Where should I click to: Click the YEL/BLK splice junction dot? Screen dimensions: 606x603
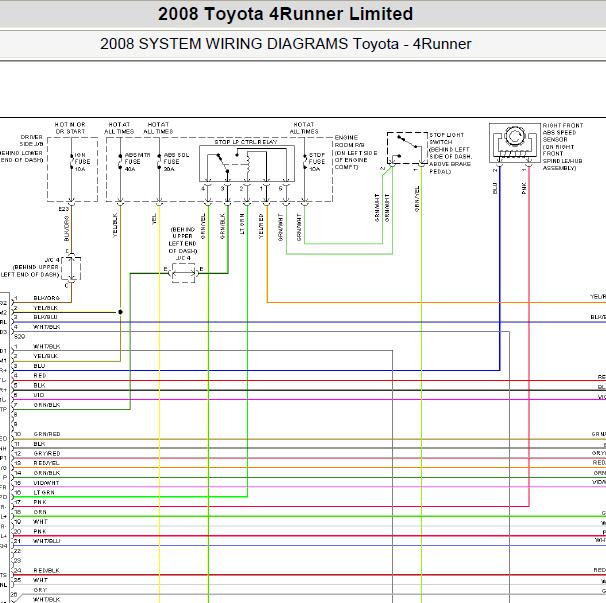coord(120,312)
